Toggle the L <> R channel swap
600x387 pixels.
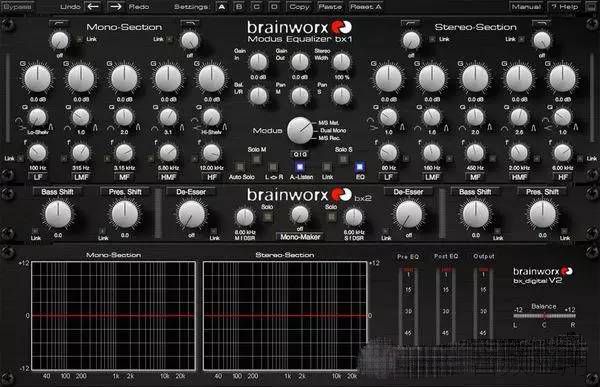pyautogui.click(x=273, y=167)
